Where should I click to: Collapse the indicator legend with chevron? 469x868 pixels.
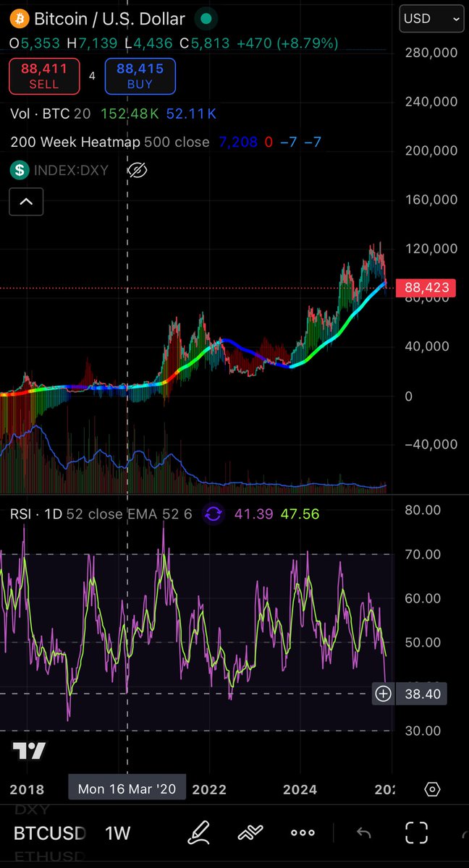26,202
